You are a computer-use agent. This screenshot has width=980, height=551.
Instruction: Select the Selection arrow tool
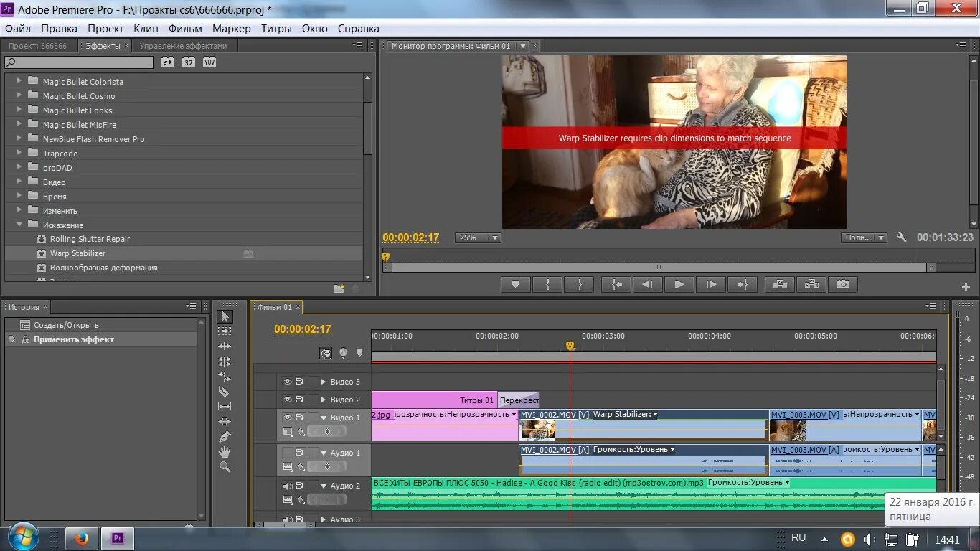(x=225, y=316)
